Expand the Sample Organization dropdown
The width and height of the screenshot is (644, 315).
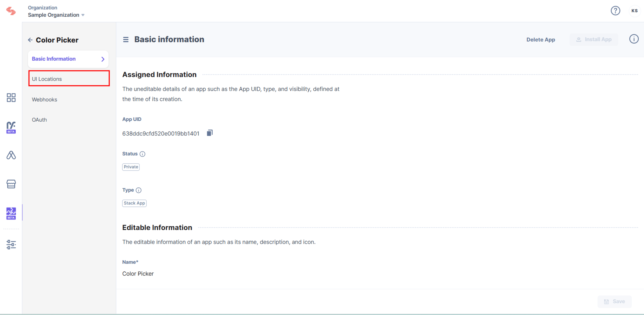coord(56,15)
